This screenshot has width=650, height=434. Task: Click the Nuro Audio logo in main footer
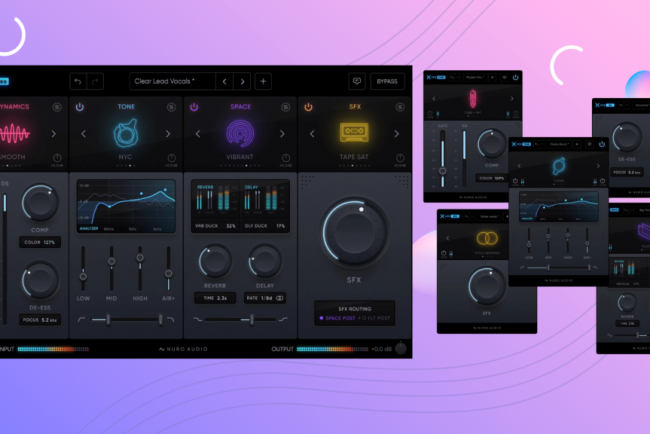click(183, 349)
